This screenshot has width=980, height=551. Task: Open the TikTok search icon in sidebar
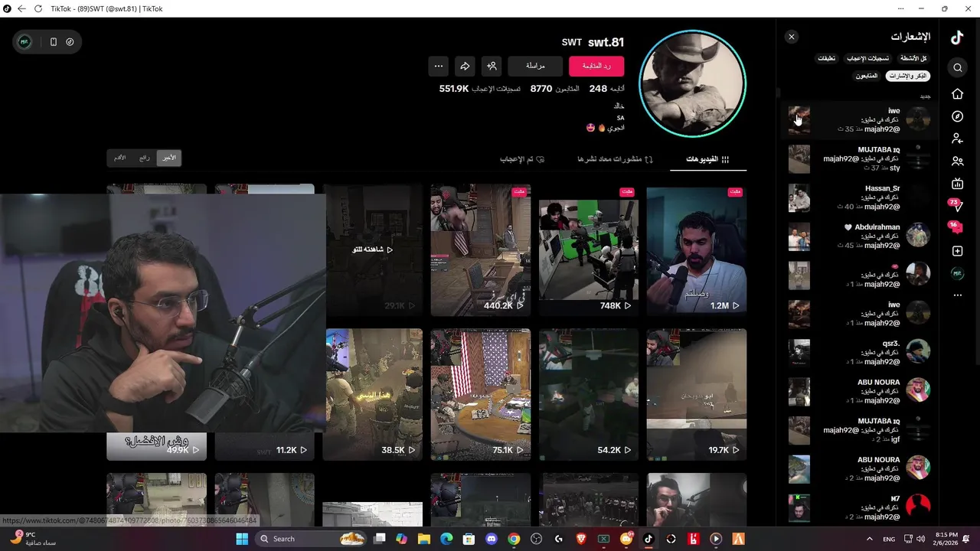(x=957, y=67)
